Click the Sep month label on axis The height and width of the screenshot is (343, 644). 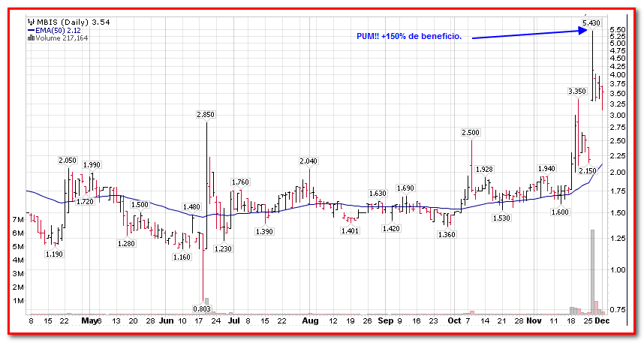tap(386, 320)
